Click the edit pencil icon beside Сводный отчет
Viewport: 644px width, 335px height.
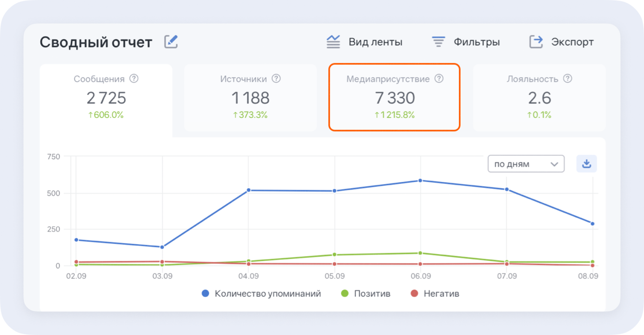pyautogui.click(x=171, y=42)
